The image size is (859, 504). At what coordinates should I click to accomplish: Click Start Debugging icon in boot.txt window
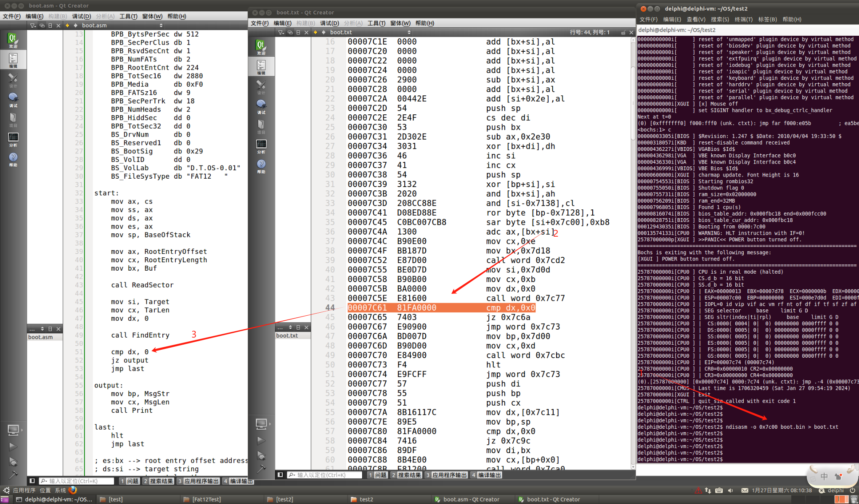[261, 455]
